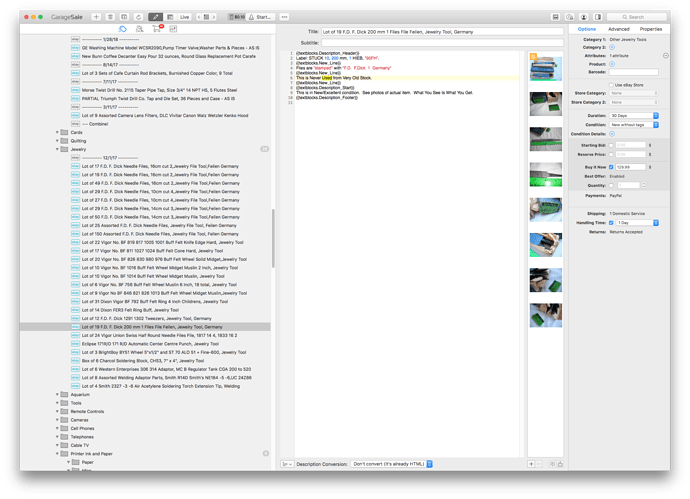Click the listing overview grid icon
This screenshot has width=690, height=499.
[x=206, y=17]
